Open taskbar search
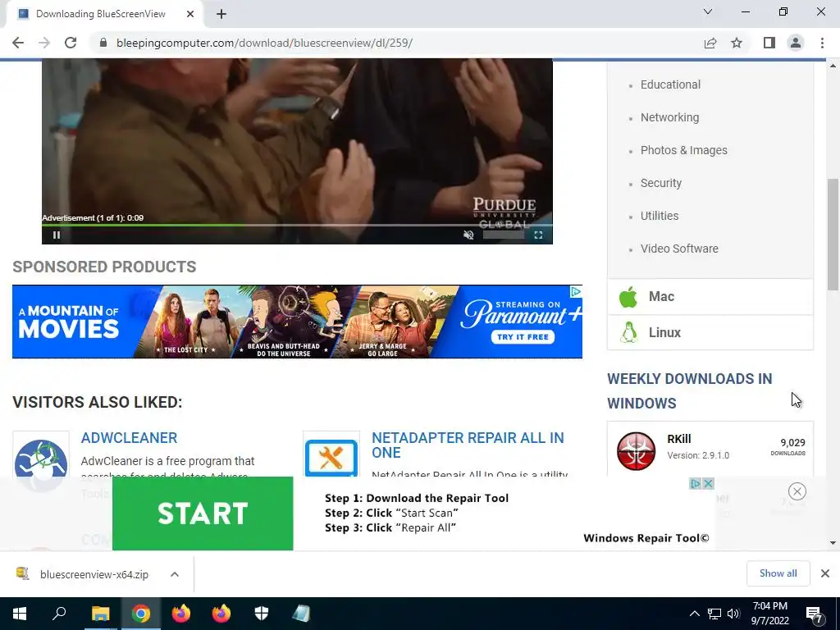Screen dimensions: 840x630 click(x=59, y=614)
